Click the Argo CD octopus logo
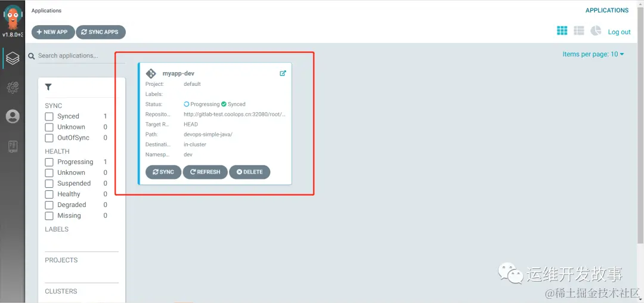Viewport: 644px width, 303px height. click(13, 16)
